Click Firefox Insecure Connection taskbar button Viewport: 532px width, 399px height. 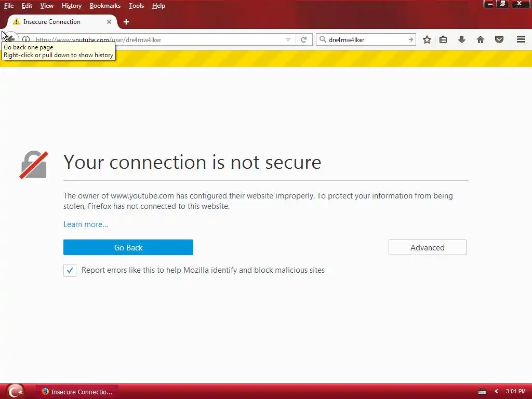[x=77, y=392]
